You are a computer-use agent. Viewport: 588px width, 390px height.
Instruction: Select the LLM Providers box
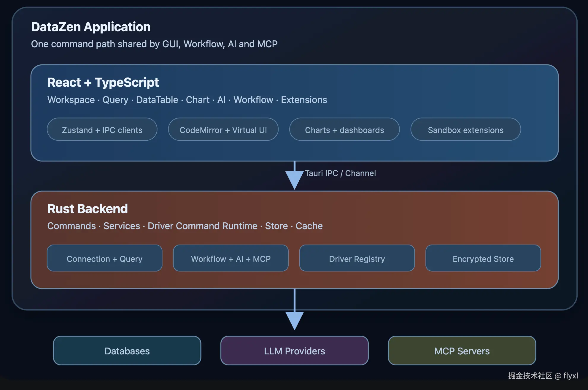[x=295, y=351]
